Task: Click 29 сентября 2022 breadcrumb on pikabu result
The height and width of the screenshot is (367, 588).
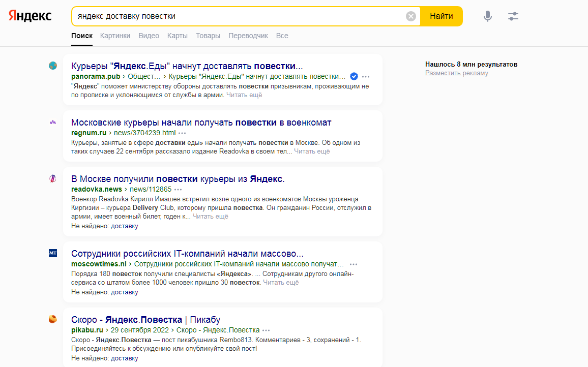Action: click(139, 330)
